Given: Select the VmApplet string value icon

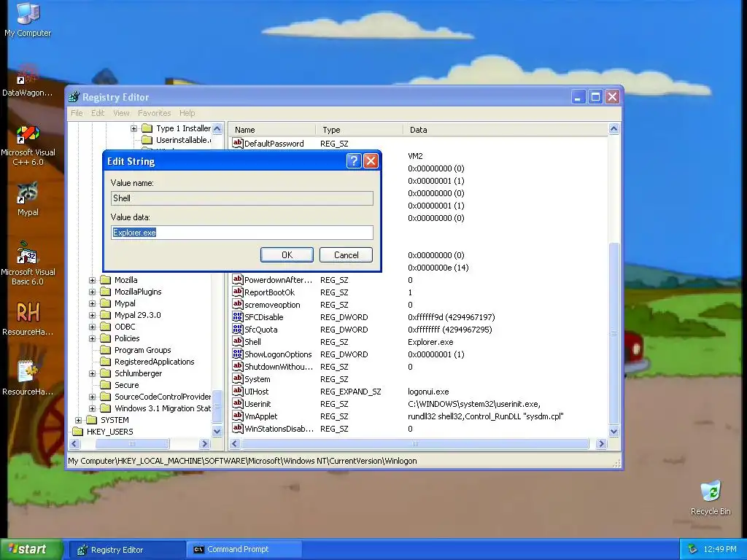Looking at the screenshot, I should (x=237, y=416).
